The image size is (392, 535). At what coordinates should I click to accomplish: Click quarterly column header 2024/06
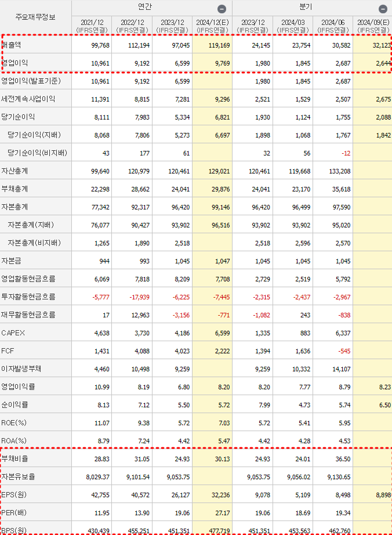point(333,26)
